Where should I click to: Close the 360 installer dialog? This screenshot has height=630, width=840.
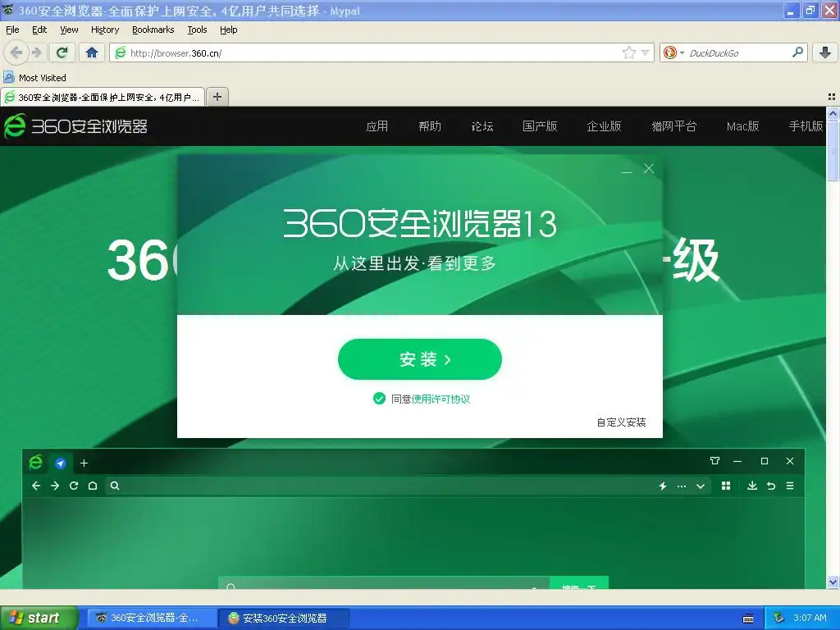pyautogui.click(x=649, y=169)
